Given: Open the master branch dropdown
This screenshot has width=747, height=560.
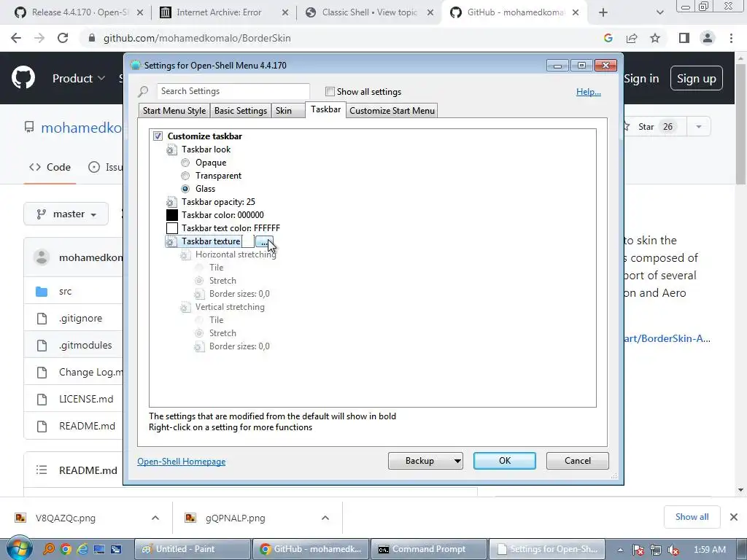Looking at the screenshot, I should (66, 214).
